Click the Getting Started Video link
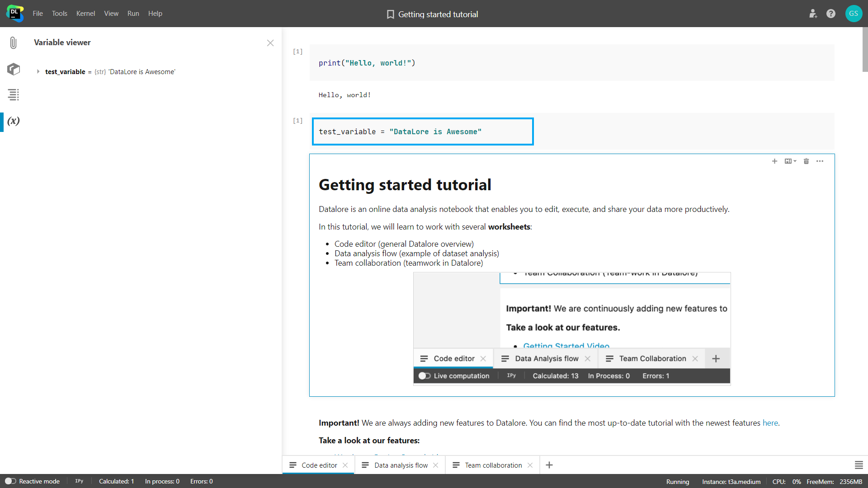 566,346
